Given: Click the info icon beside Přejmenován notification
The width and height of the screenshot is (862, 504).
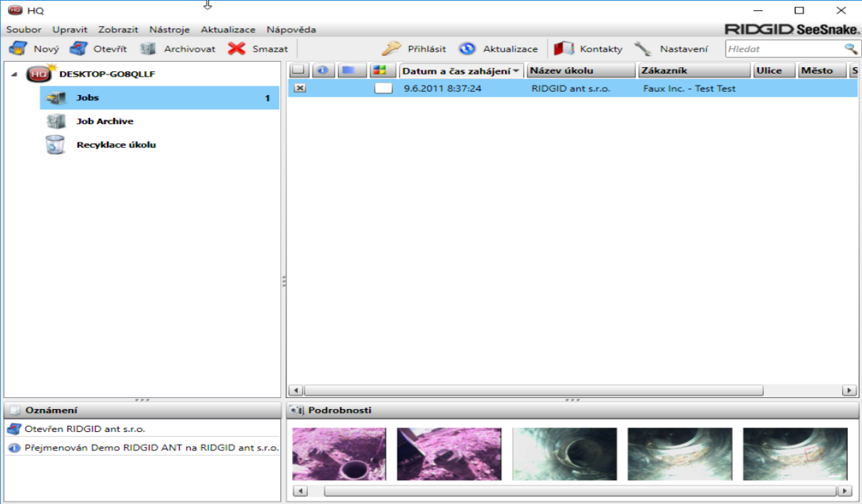Looking at the screenshot, I should [14, 448].
